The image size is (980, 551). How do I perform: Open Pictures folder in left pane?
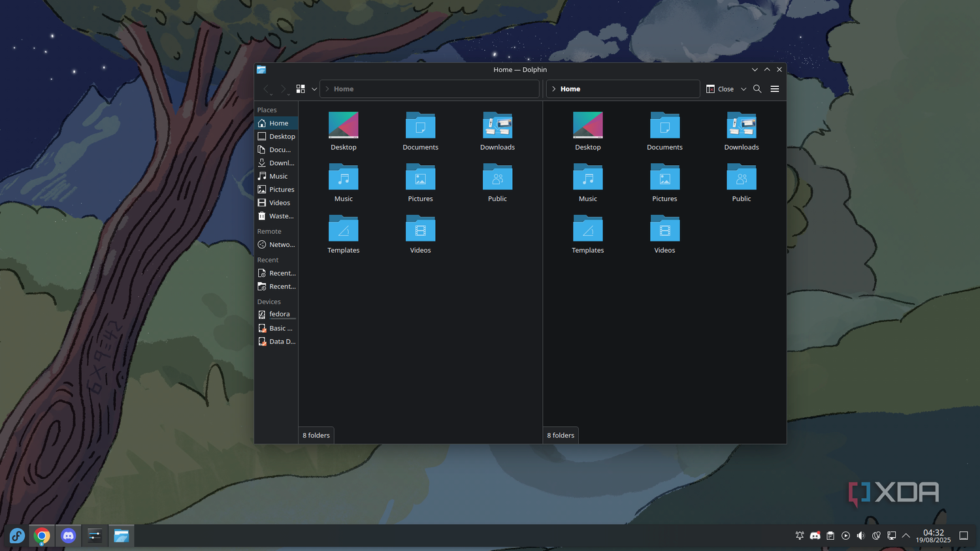[x=420, y=182]
